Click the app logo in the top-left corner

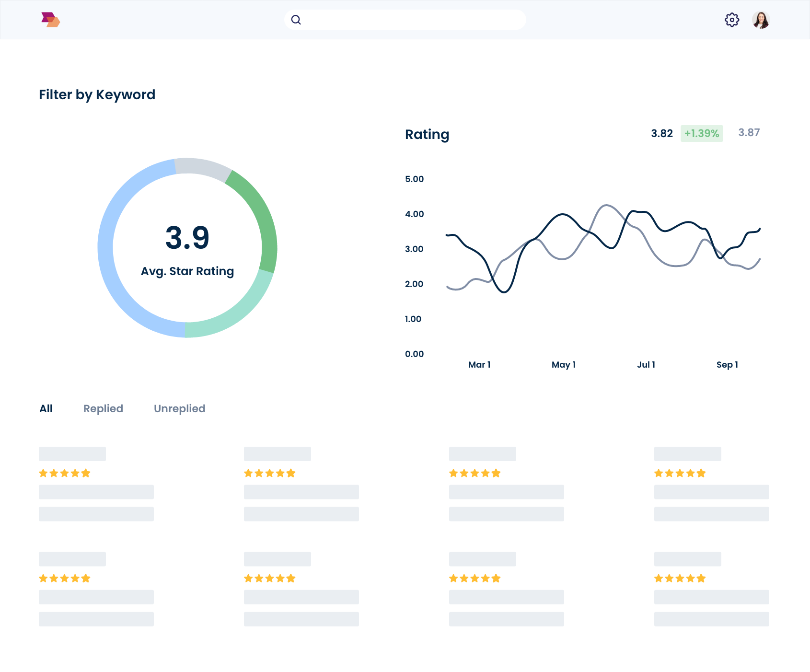point(50,19)
